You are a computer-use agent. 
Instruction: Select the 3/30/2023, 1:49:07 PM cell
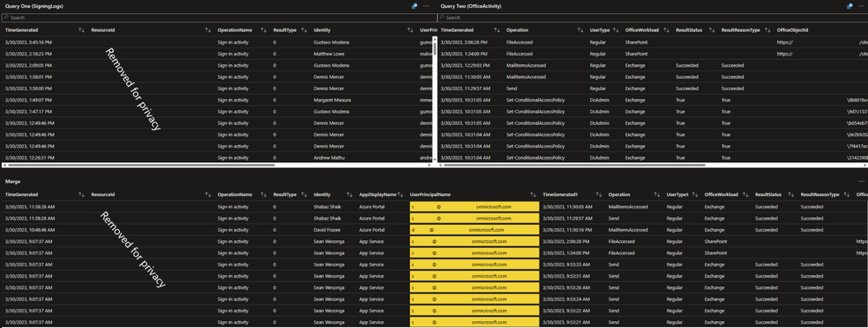(29, 100)
